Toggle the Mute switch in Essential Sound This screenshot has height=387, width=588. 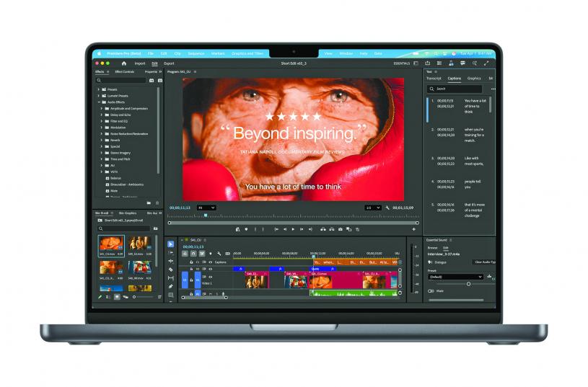click(431, 291)
